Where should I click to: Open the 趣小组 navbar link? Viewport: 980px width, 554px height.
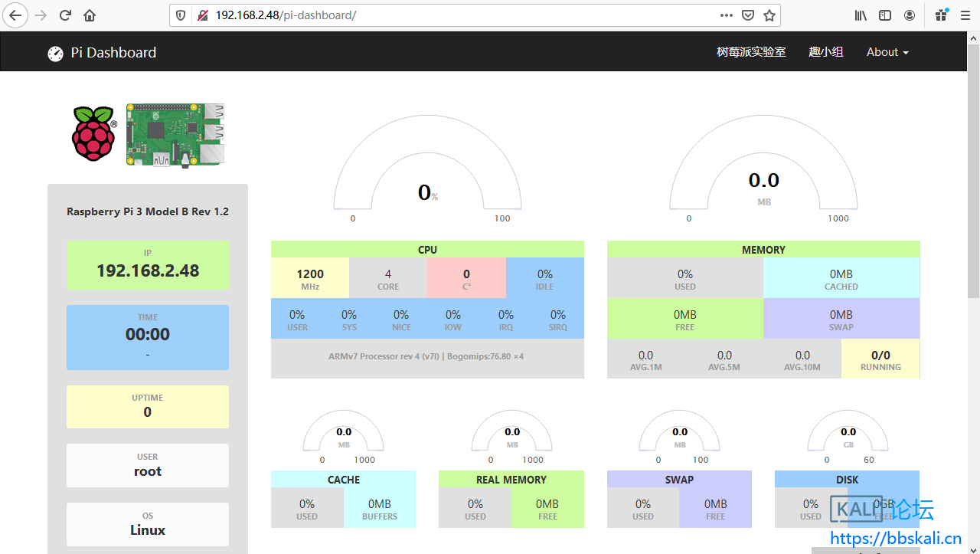(826, 52)
